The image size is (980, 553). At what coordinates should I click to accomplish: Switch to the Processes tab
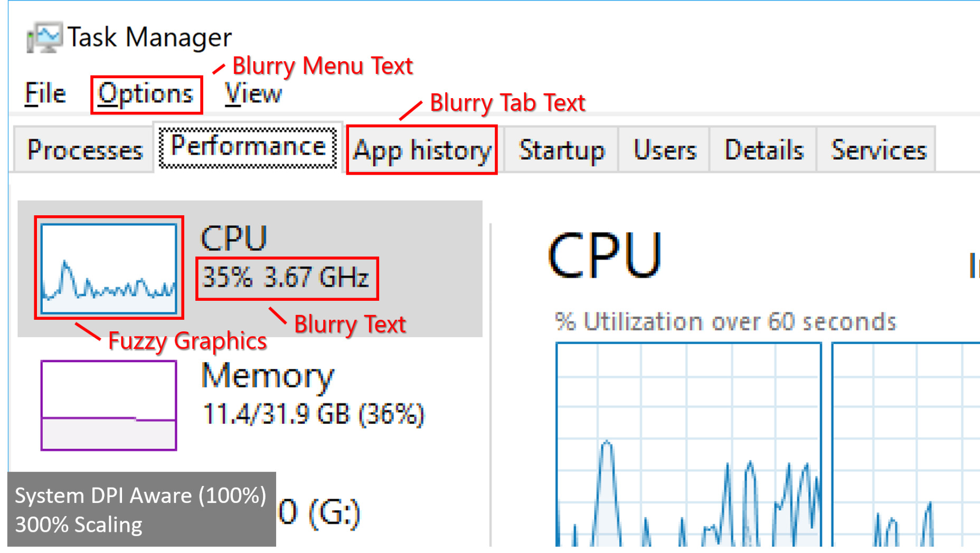click(84, 149)
